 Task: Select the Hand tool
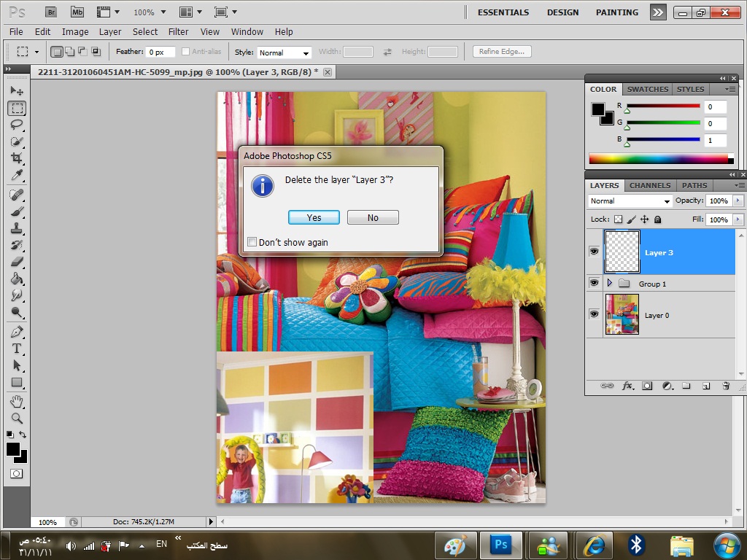coord(17,402)
